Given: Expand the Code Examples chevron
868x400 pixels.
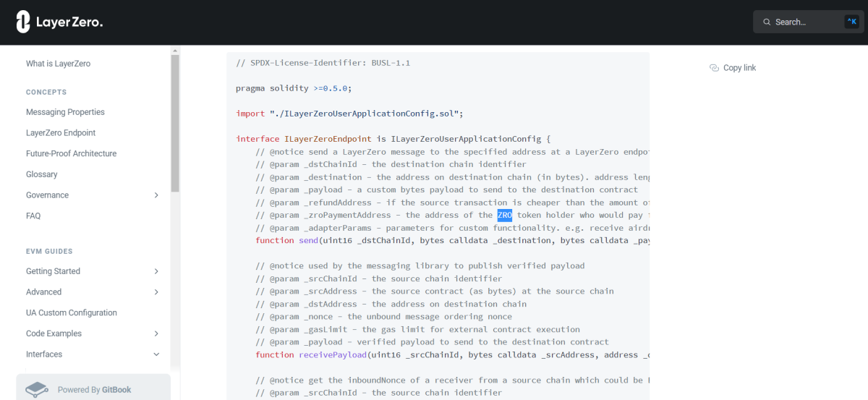Looking at the screenshot, I should 156,333.
